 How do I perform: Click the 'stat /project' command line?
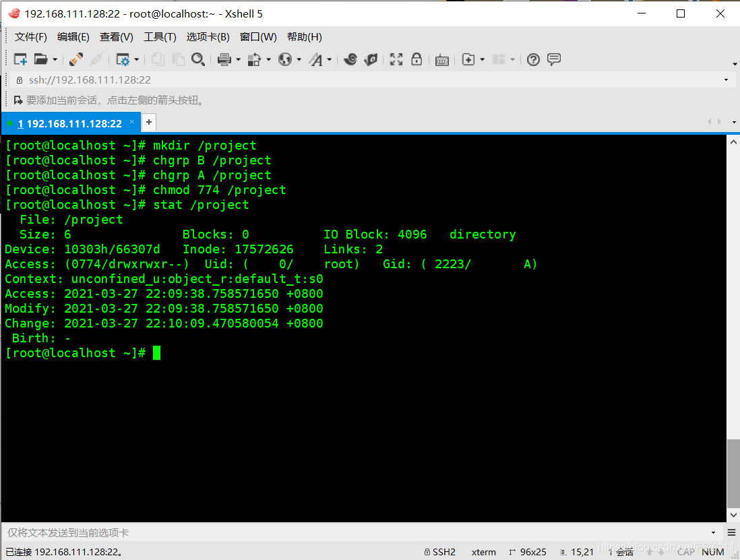pos(127,205)
